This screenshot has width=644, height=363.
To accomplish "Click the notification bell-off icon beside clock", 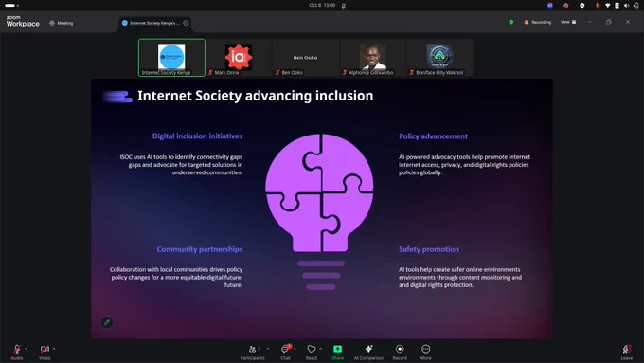I will coord(344,6).
